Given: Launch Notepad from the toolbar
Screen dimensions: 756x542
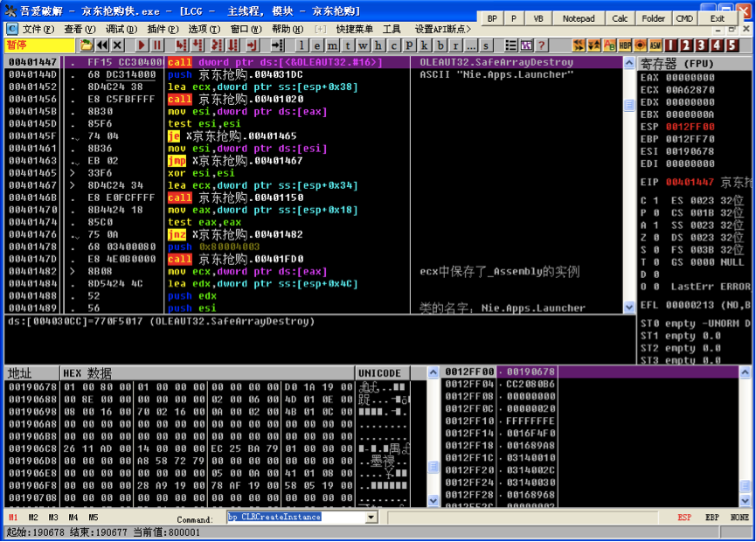Looking at the screenshot, I should click(579, 18).
